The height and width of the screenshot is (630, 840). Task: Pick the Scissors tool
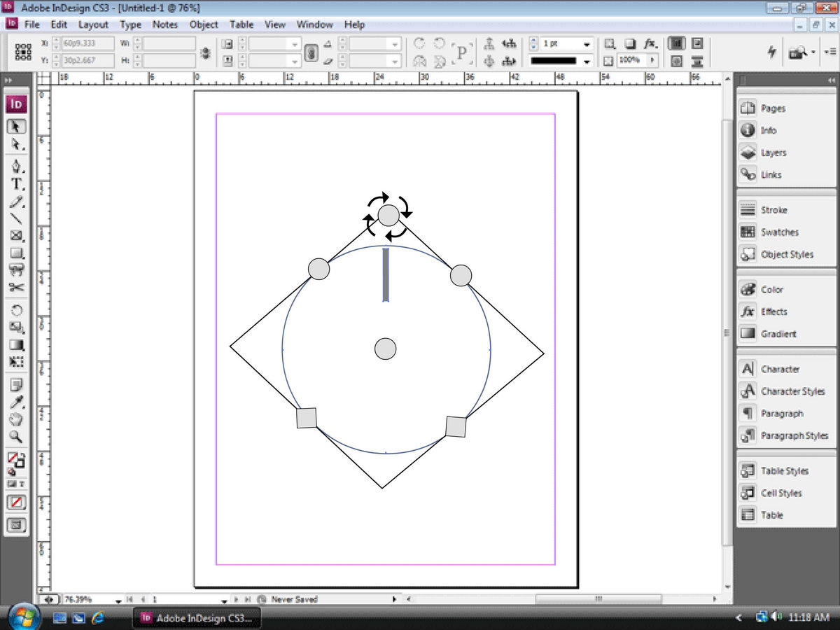point(17,287)
